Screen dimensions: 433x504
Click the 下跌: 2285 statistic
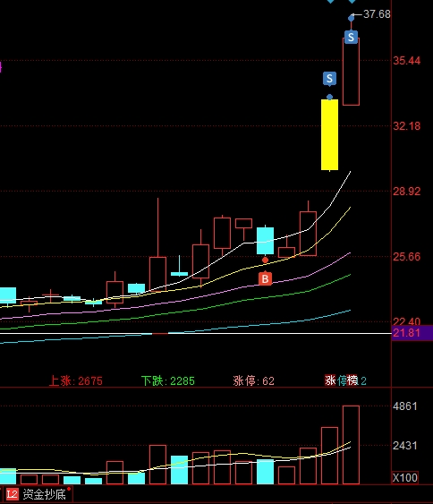pos(168,380)
